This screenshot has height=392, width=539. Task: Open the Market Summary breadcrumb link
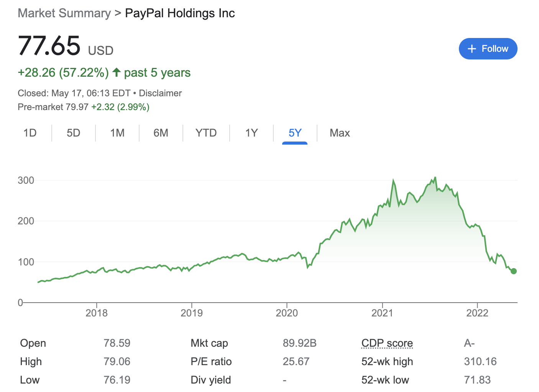pos(64,13)
